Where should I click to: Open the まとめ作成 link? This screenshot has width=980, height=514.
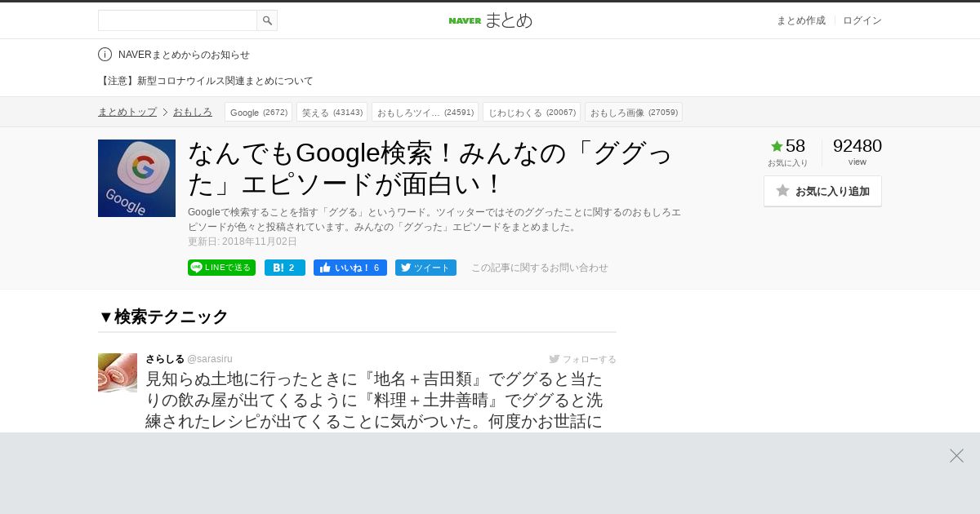(x=800, y=20)
